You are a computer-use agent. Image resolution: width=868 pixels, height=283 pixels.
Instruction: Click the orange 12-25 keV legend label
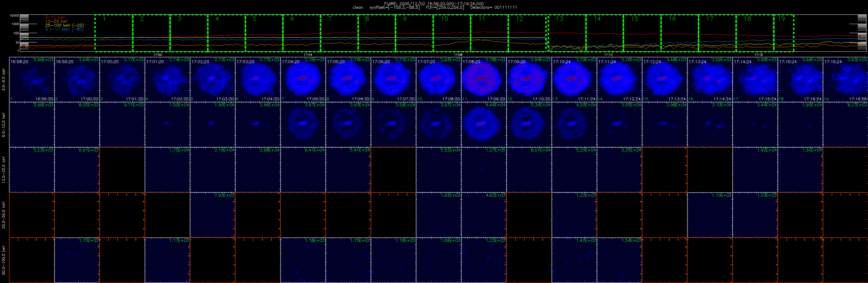pos(57,21)
